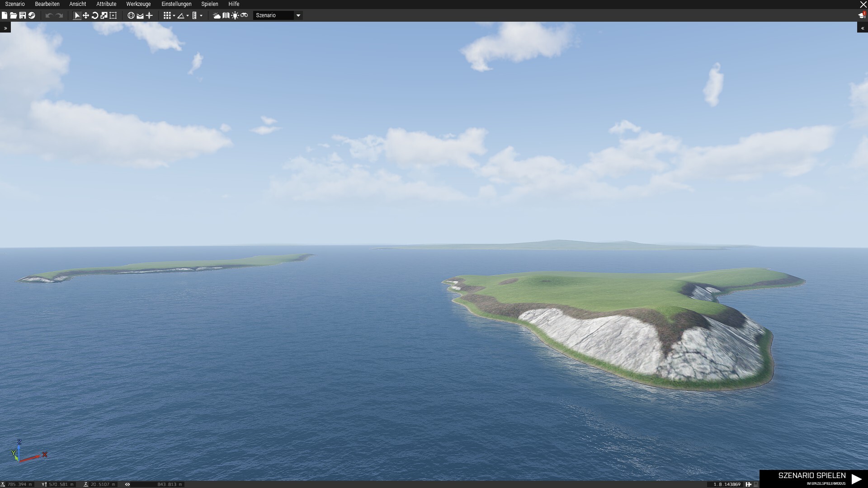
Task: Open the binoculars camera icon
Action: 244,15
